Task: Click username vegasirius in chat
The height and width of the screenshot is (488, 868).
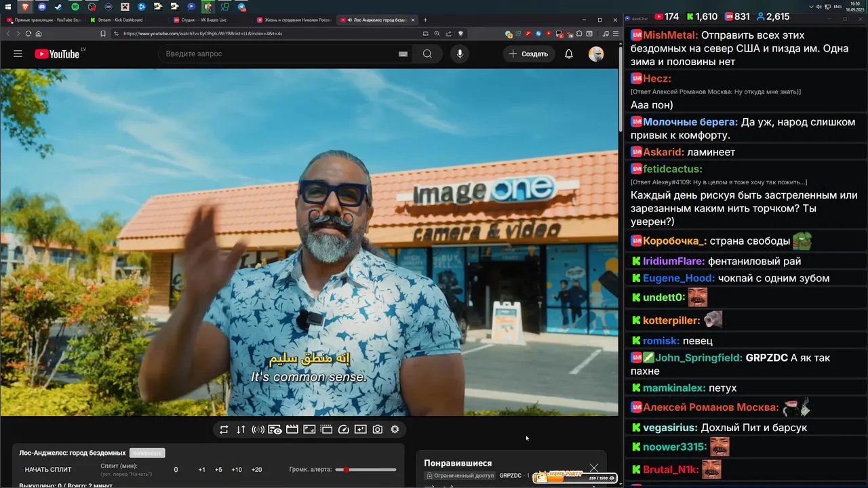Action: (x=670, y=428)
